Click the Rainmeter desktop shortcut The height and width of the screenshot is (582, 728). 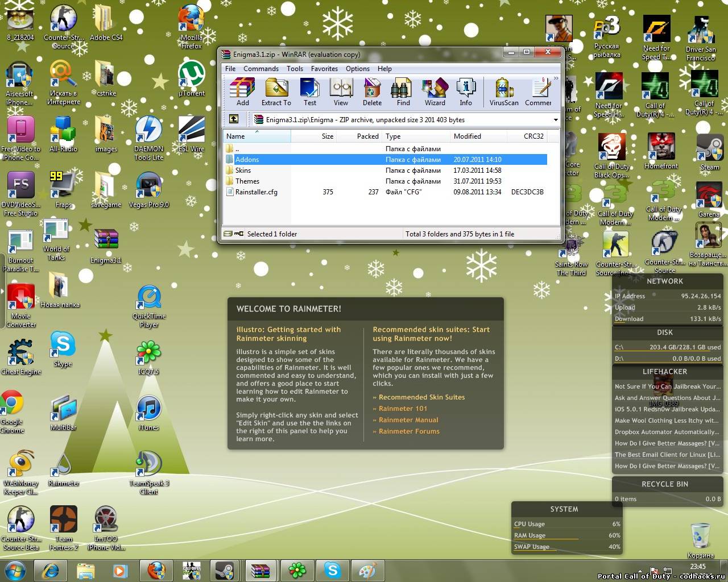click(64, 469)
